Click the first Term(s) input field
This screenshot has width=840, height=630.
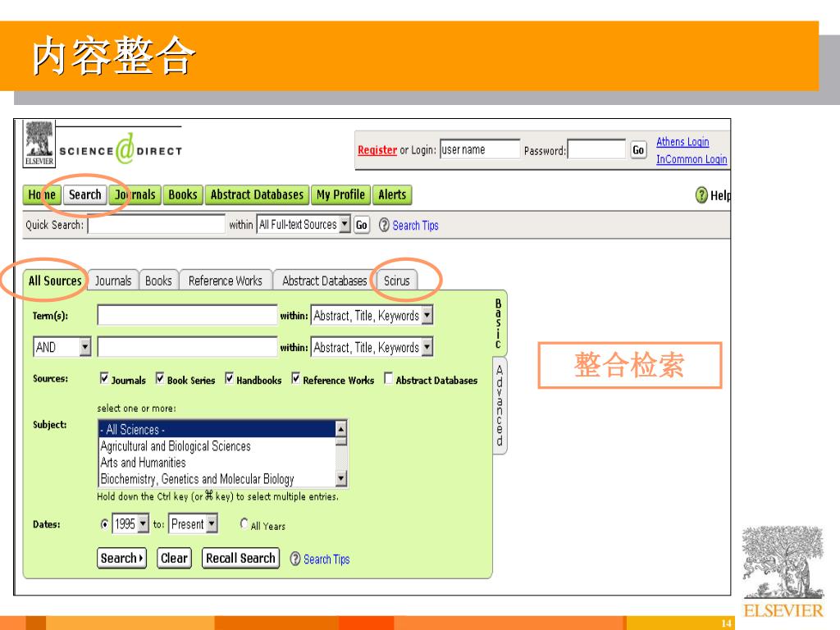187,315
